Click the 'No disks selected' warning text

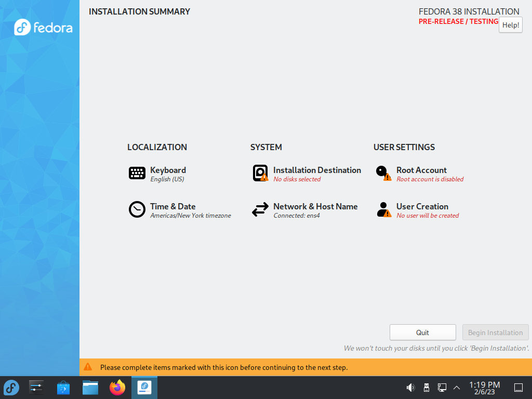click(297, 179)
